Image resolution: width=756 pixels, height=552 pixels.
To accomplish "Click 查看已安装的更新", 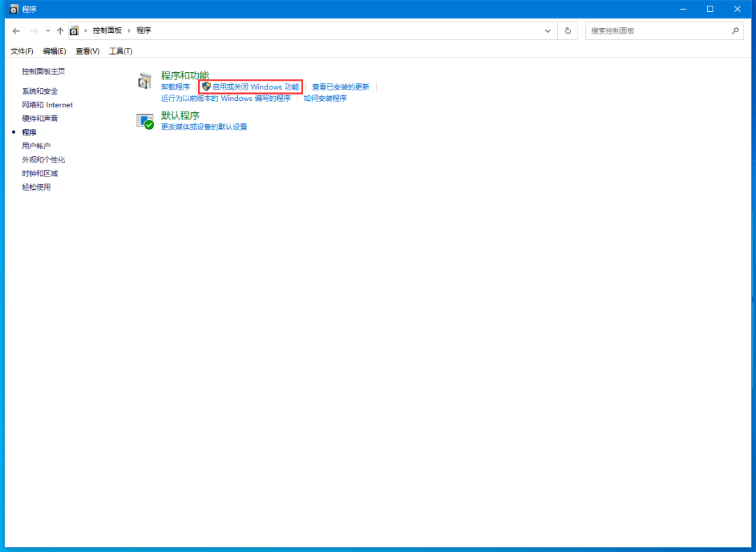I will click(x=340, y=87).
